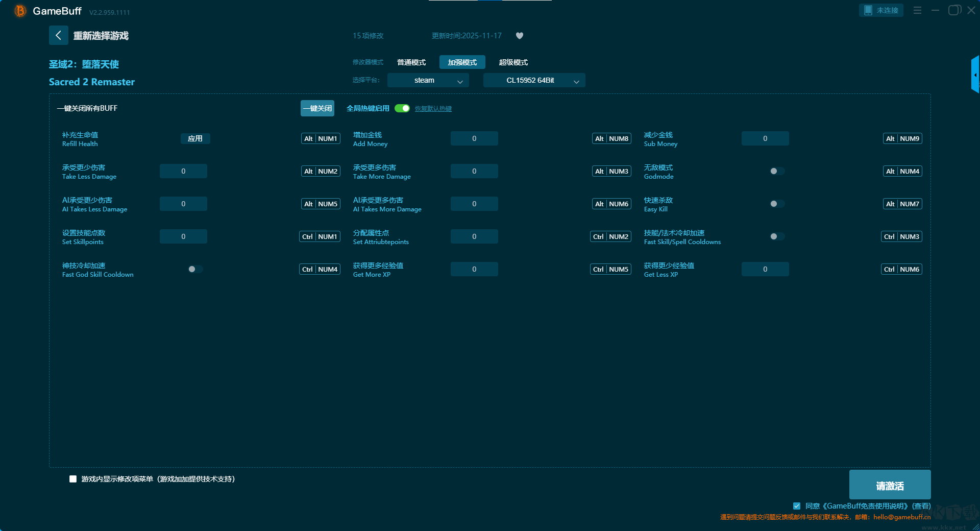
Task: Click the Take More Damage value field
Action: click(x=474, y=171)
